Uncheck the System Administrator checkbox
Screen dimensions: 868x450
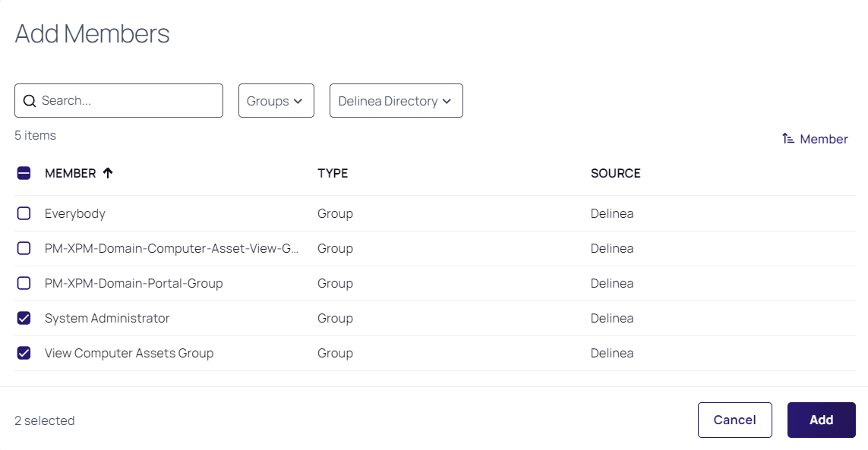pos(24,318)
